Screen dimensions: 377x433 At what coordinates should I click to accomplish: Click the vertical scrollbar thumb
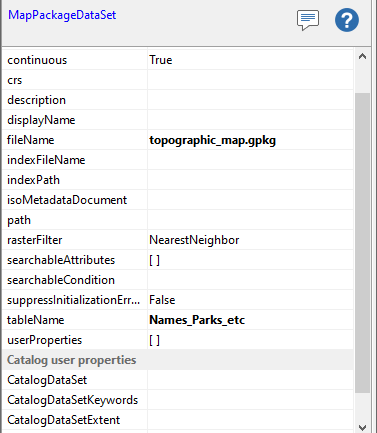click(x=362, y=243)
